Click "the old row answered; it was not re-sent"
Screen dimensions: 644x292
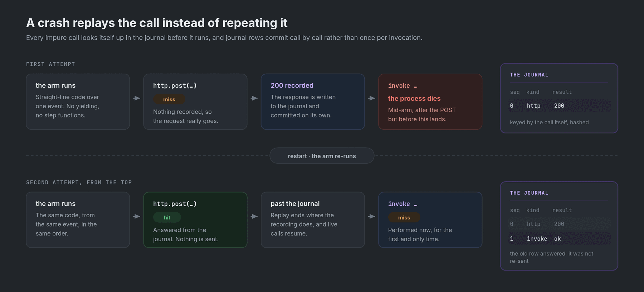coord(551,257)
